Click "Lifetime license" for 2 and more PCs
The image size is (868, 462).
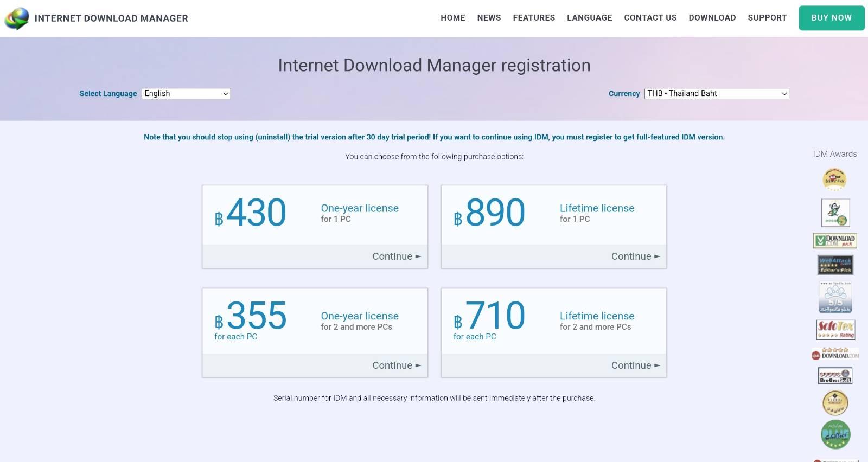[x=597, y=316]
